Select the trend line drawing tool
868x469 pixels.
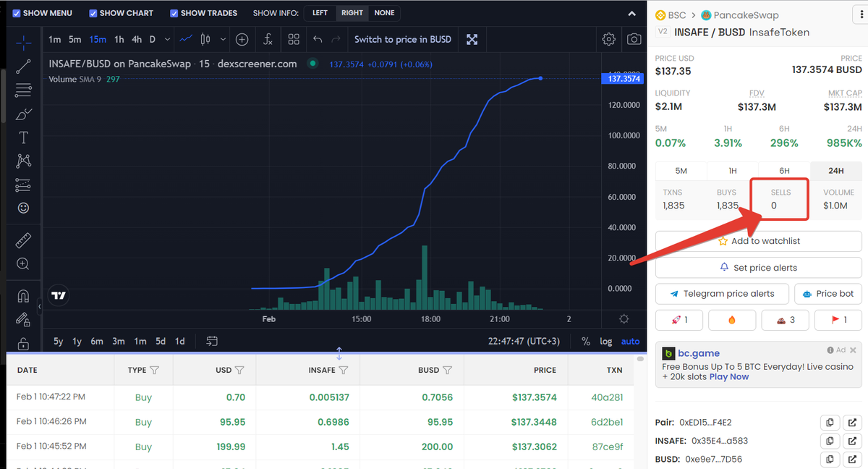pyautogui.click(x=23, y=67)
